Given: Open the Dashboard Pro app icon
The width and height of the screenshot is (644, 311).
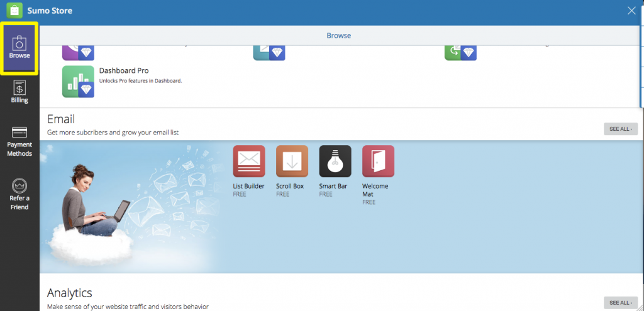Looking at the screenshot, I should pos(78,82).
